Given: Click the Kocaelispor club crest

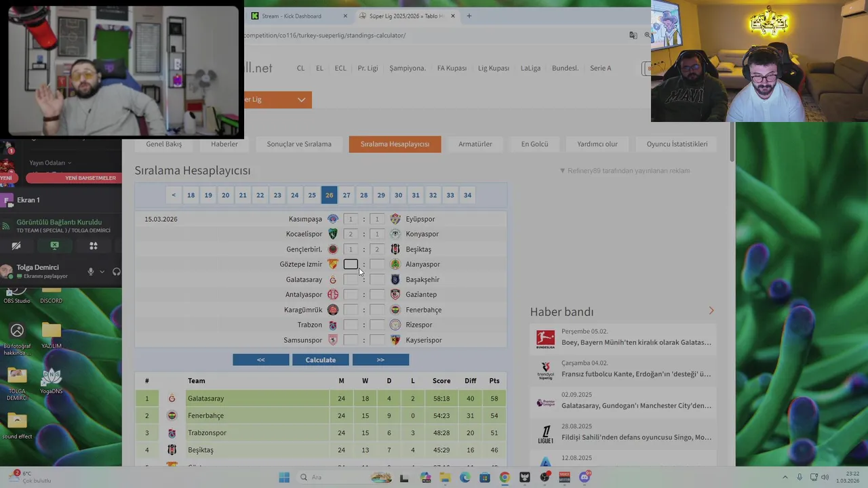Looking at the screenshot, I should coord(332,234).
